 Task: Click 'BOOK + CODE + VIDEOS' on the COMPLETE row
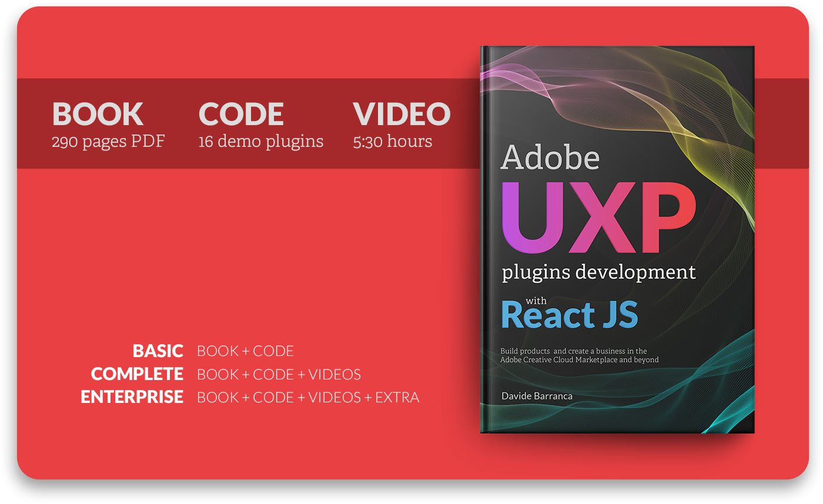[x=279, y=374]
